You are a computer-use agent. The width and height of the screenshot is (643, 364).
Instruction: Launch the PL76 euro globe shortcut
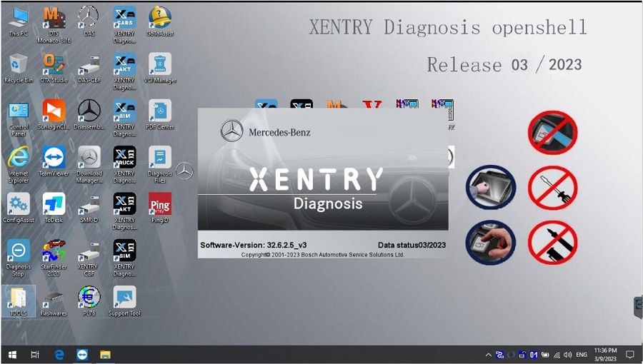click(x=89, y=302)
